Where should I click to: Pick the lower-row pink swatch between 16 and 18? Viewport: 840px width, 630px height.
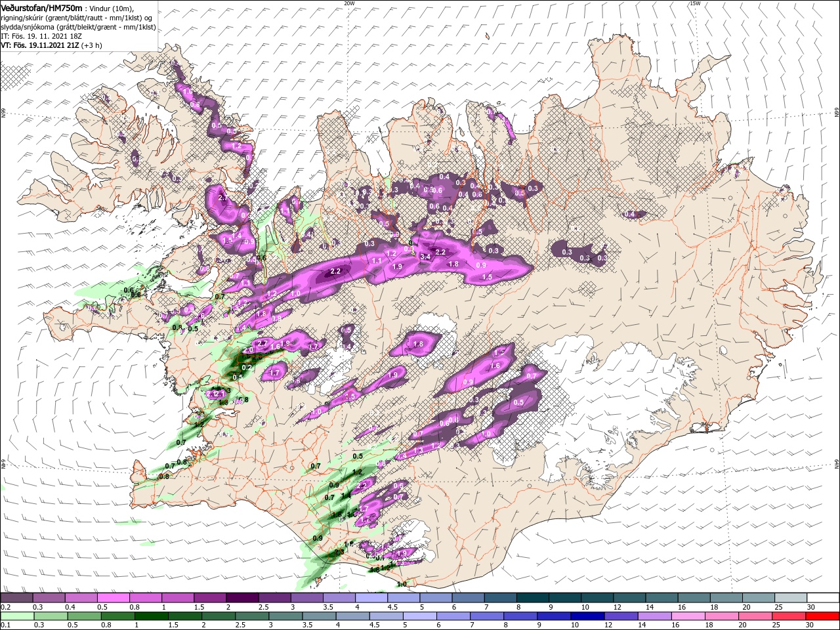click(688, 616)
